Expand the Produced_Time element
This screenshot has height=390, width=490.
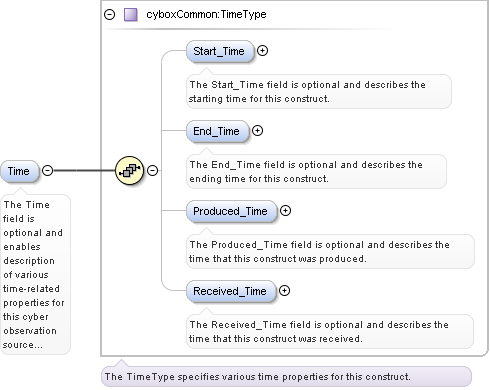[285, 211]
